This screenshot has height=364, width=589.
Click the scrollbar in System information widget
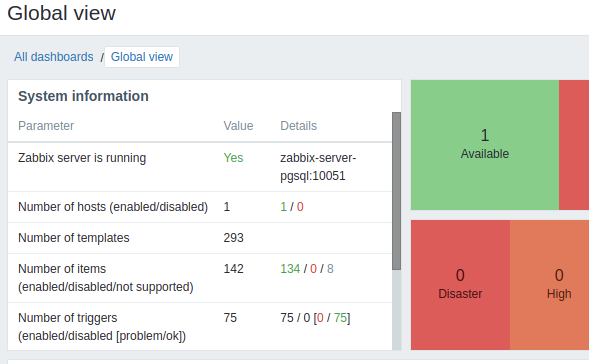pyautogui.click(x=396, y=191)
